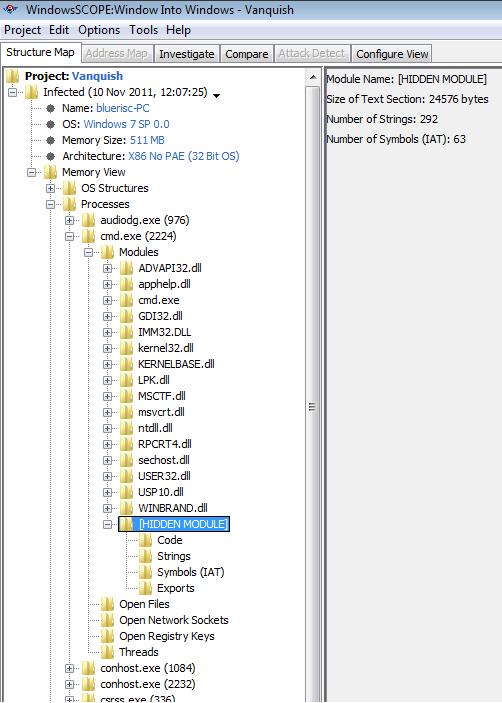Click the Code folder icon under HIDDEN MODULE
Image resolution: width=502 pixels, height=703 pixels.
(145, 540)
